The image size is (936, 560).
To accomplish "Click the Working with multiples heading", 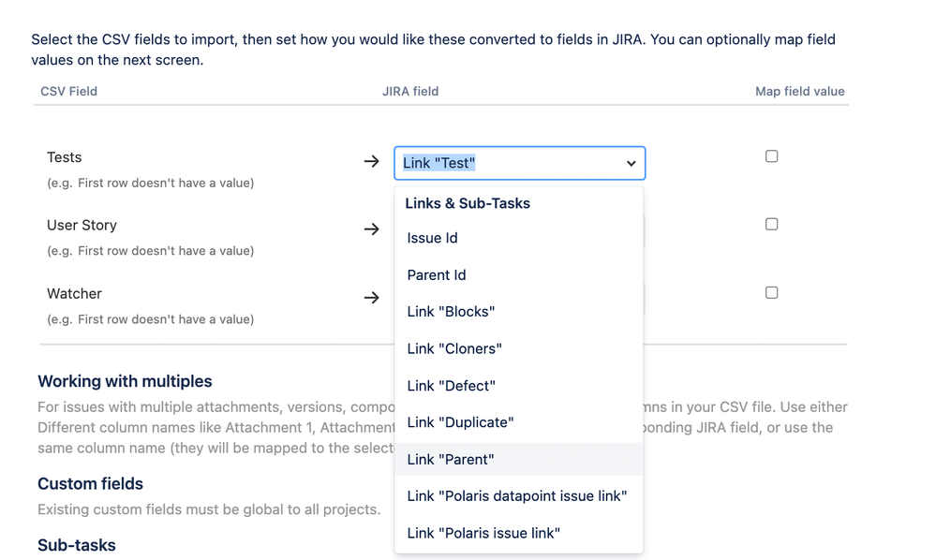I will coord(125,381).
